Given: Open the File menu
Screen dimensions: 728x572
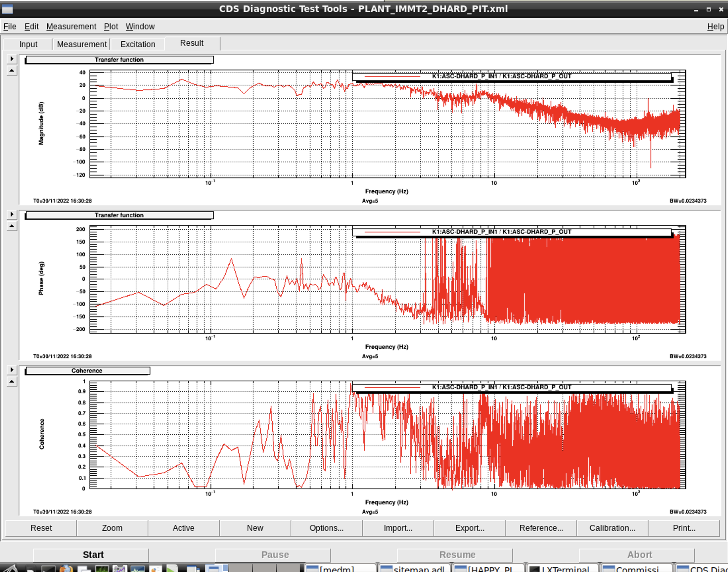Looking at the screenshot, I should coord(10,26).
